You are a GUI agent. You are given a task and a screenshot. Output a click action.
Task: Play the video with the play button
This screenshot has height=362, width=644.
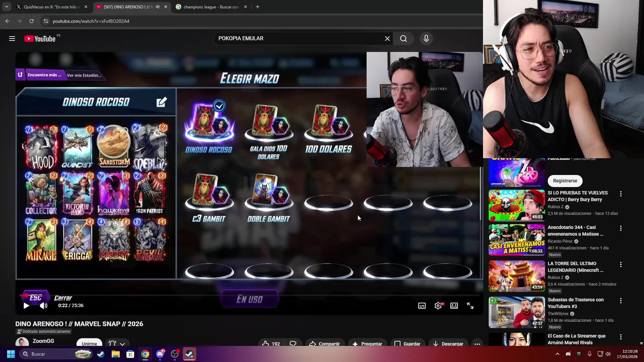26,306
